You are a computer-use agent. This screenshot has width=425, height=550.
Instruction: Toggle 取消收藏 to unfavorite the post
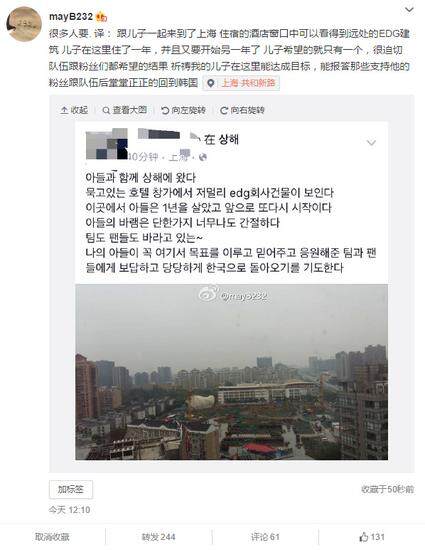(x=52, y=537)
